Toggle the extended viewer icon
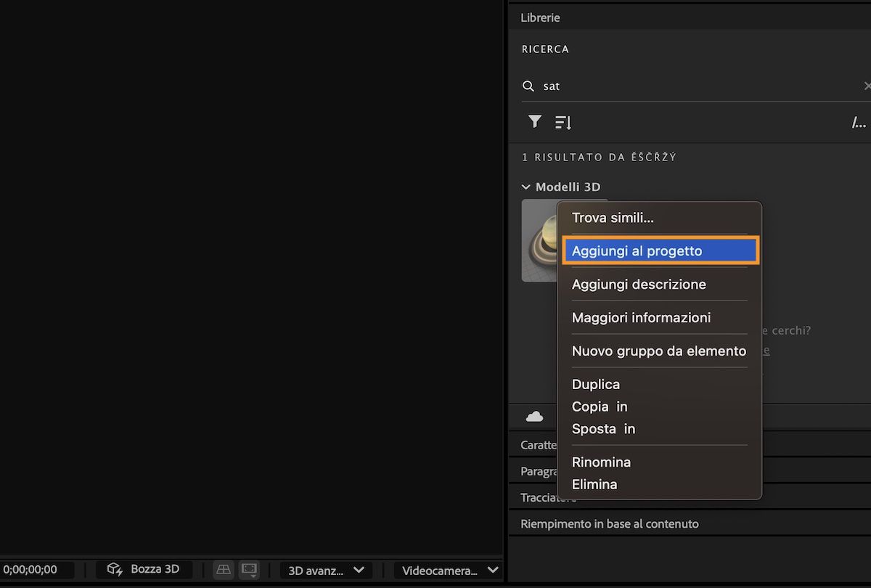 (249, 570)
